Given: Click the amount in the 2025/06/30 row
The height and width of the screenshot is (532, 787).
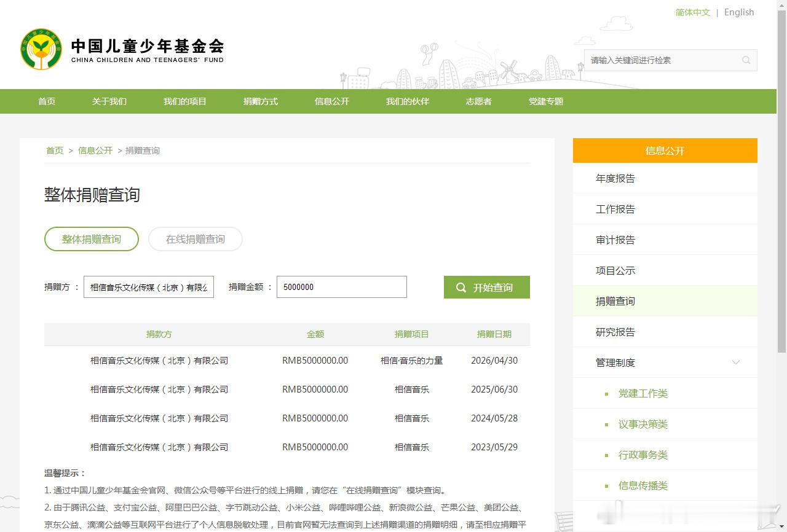Looking at the screenshot, I should tap(315, 389).
